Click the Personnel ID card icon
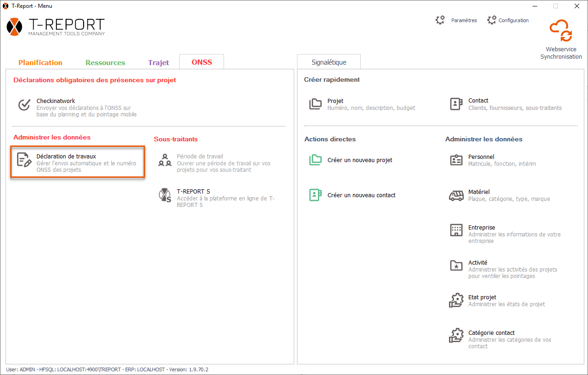Image resolution: width=588 pixels, height=375 pixels. (456, 160)
